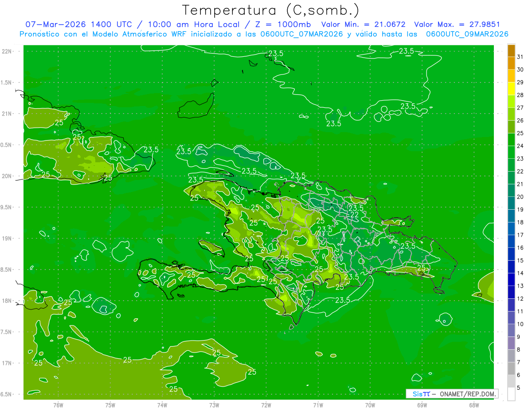Click the 73W longitude axis label
Image resolution: width=532 pixels, height=411 pixels.
click(x=214, y=405)
